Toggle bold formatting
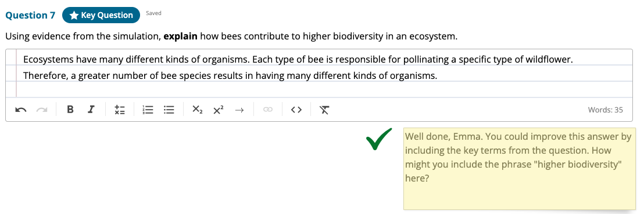 (70, 110)
